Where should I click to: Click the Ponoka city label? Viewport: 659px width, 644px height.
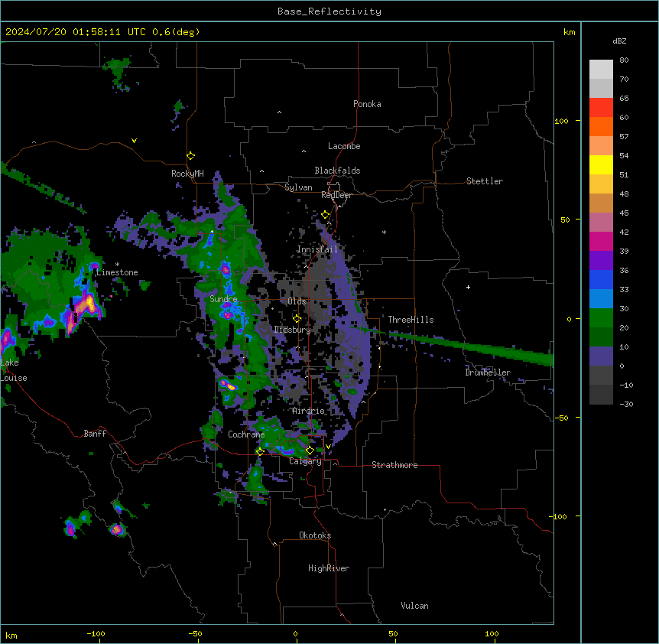(x=367, y=104)
